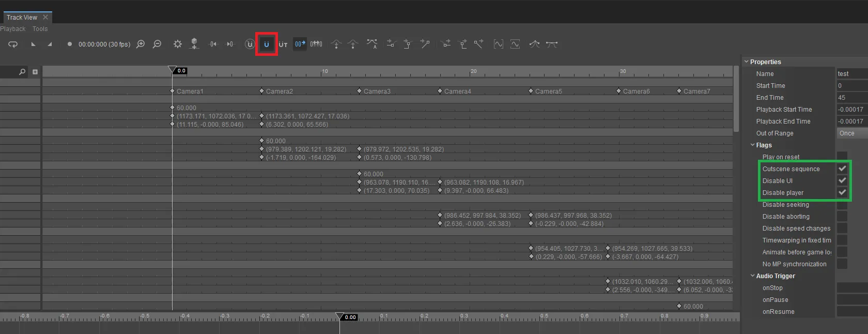
Task: Click the Start Time value field
Action: [852, 85]
